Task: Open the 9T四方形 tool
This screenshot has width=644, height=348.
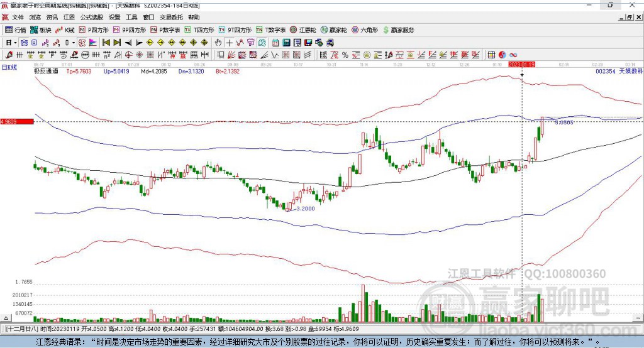Action: (x=235, y=30)
